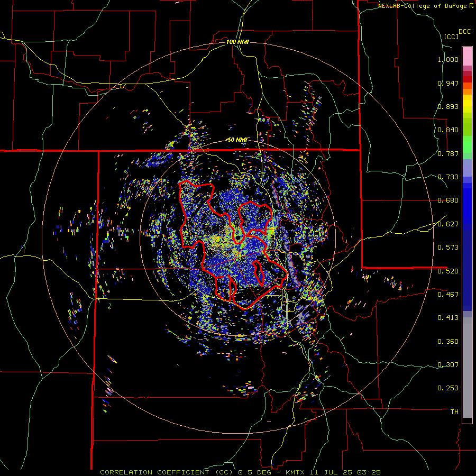Click the 0.307 scale value
Screen dimensions: 476x476
448,364
